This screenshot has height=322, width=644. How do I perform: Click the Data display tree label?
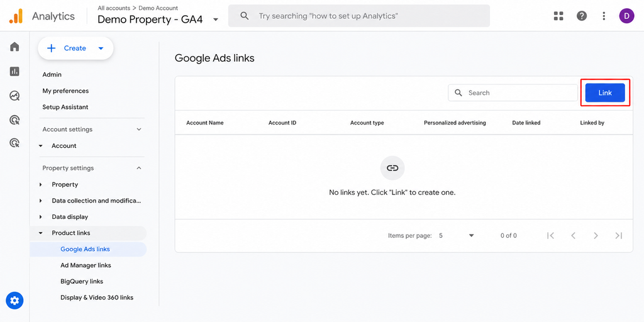click(x=70, y=217)
